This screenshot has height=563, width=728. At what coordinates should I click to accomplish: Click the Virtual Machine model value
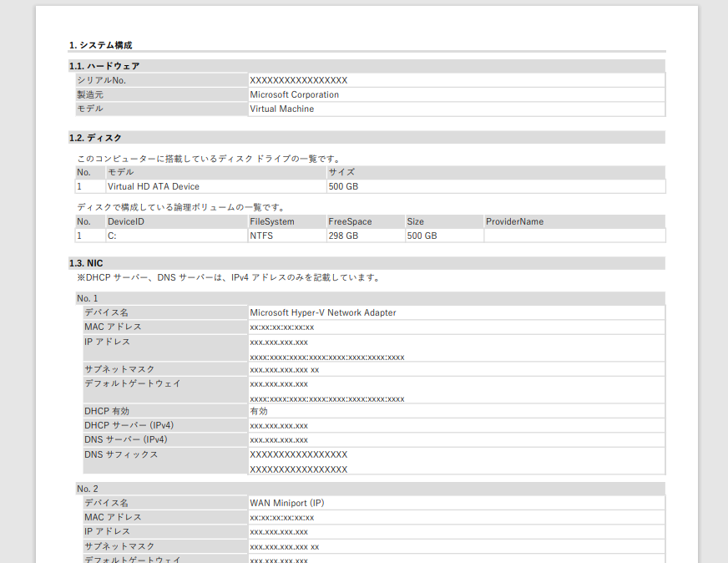click(x=281, y=109)
